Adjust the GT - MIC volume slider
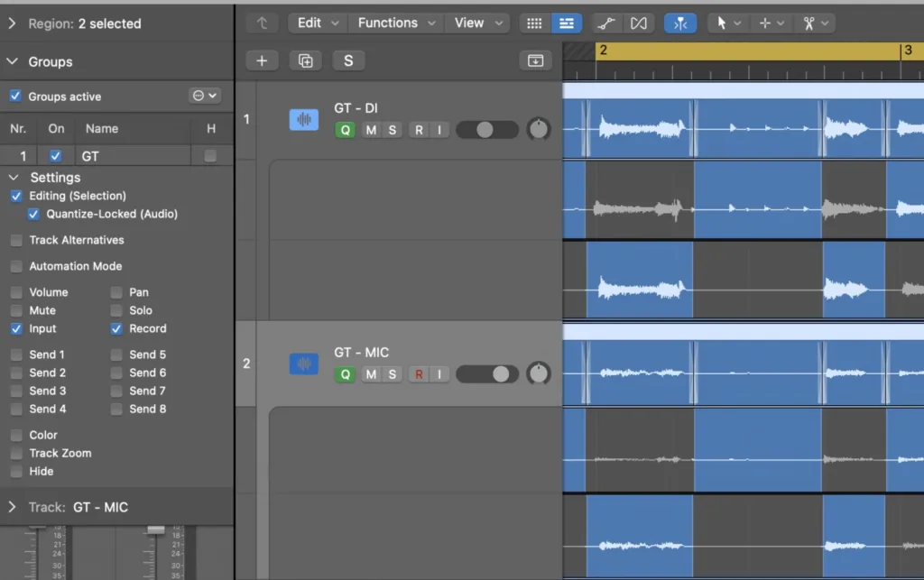This screenshot has width=924, height=580. coord(487,374)
